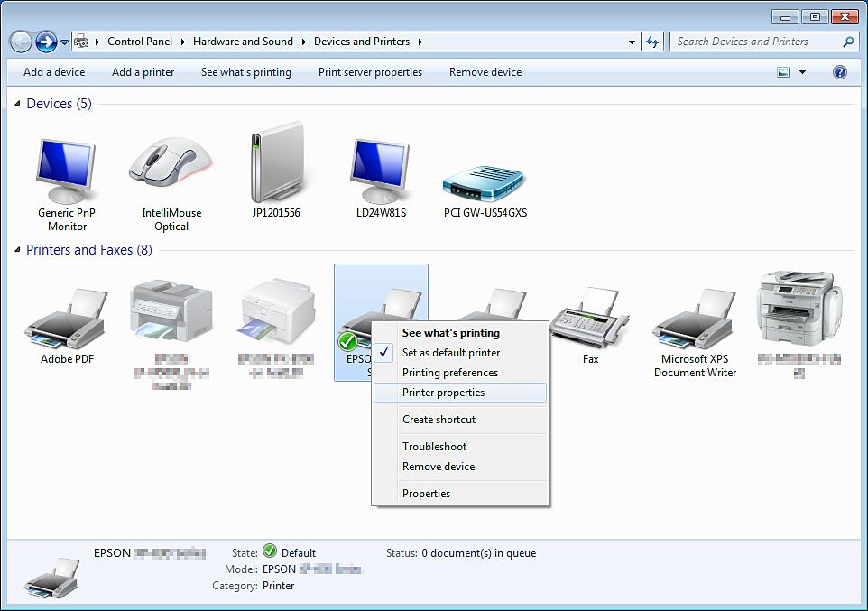868x611 pixels.
Task: Open the Help question mark icon
Action: click(x=840, y=72)
